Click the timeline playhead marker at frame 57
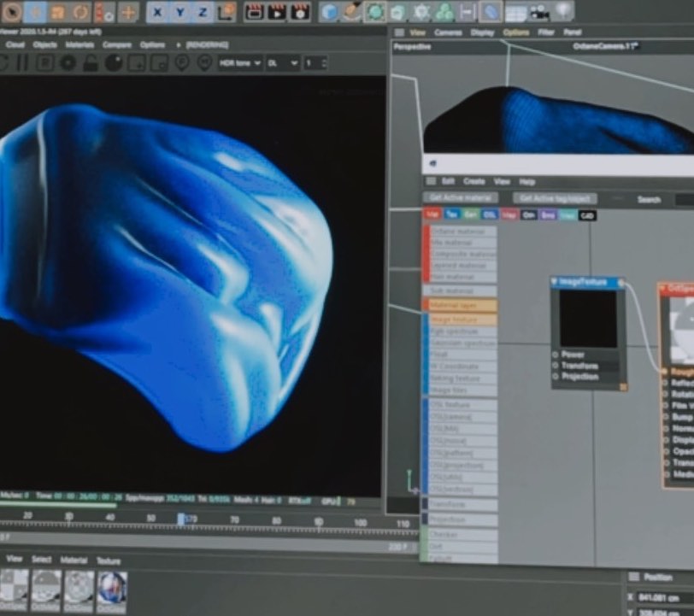This screenshot has width=694, height=616. point(181,519)
